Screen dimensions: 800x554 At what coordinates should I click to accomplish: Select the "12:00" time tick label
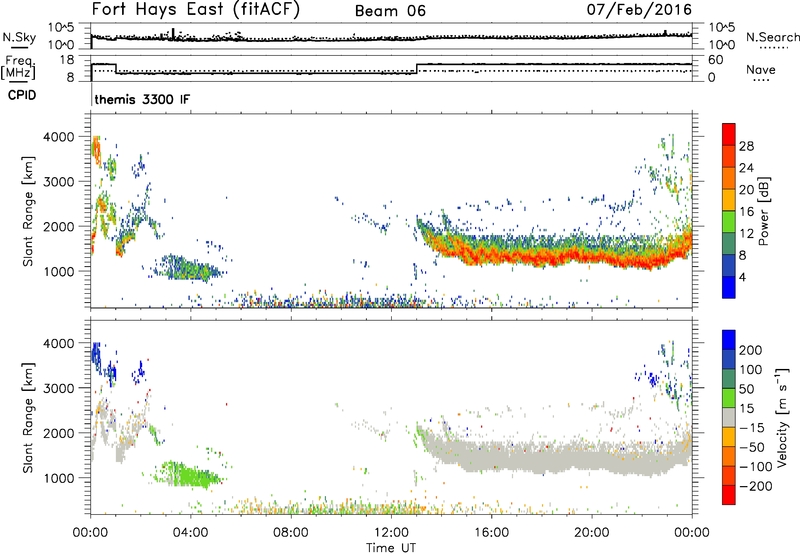pos(391,533)
